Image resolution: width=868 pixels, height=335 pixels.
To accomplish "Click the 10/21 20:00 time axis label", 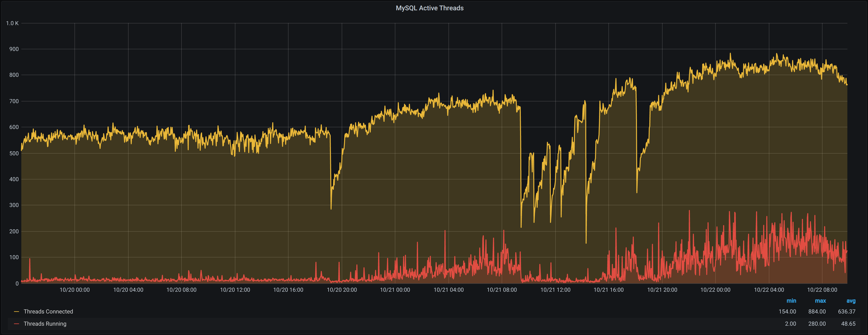I will click(x=662, y=290).
